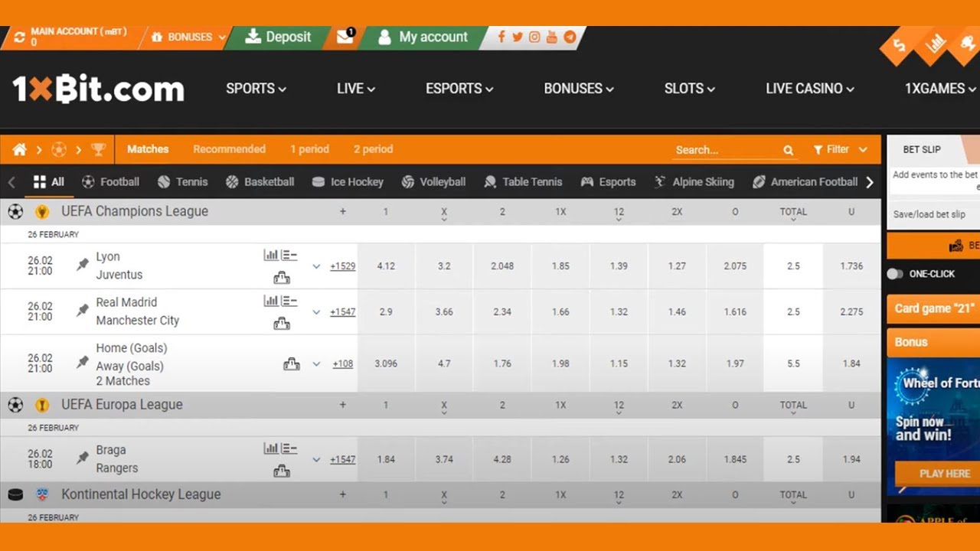Pin the Braga vs Rangers match
The width and height of the screenshot is (980, 551).
(83, 458)
